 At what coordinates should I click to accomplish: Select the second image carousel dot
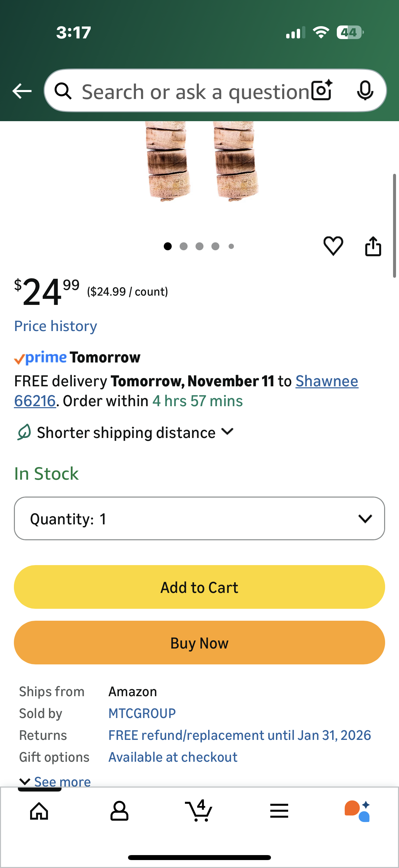tap(184, 246)
